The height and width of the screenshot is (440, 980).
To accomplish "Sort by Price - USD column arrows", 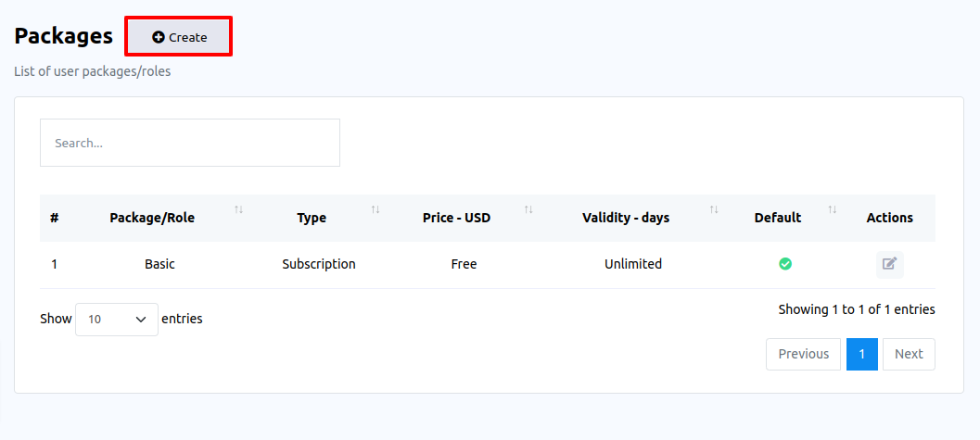I will [x=528, y=210].
